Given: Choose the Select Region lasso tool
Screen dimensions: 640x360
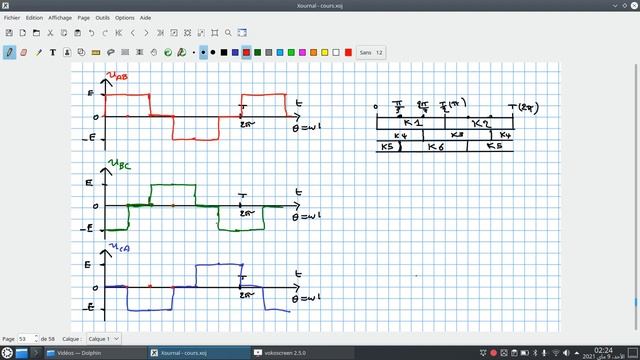Looking at the screenshot, I should 111,52.
